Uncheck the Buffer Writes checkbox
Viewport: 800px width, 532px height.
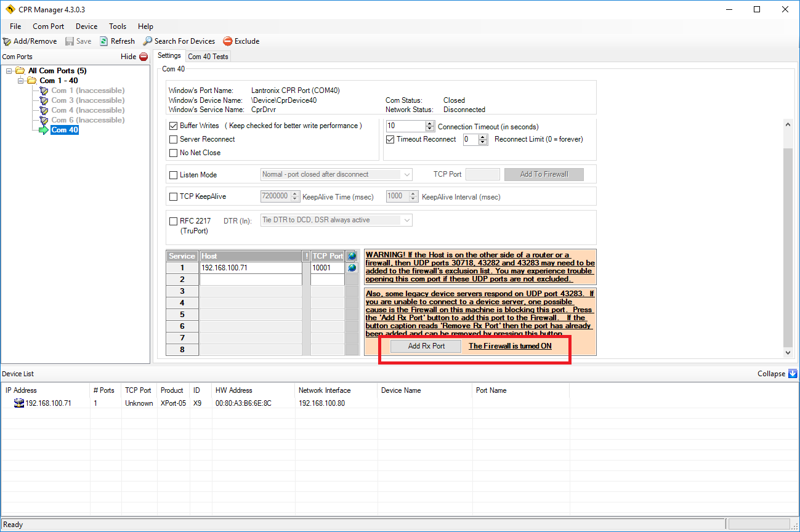173,126
